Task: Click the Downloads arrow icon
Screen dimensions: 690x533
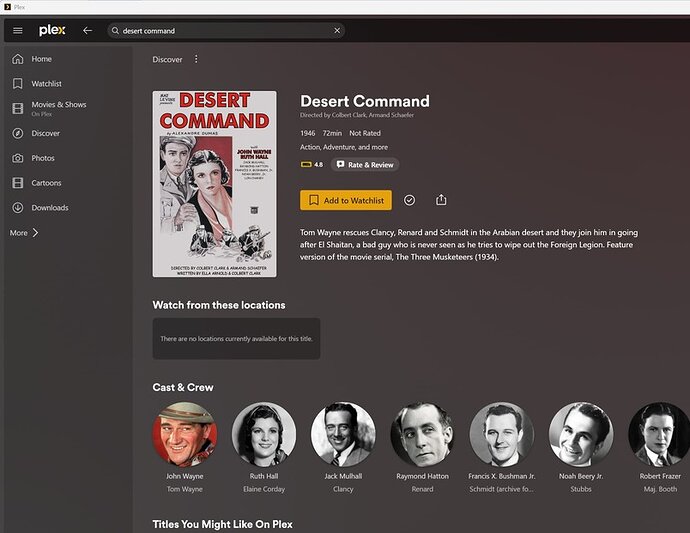Action: click(x=18, y=207)
